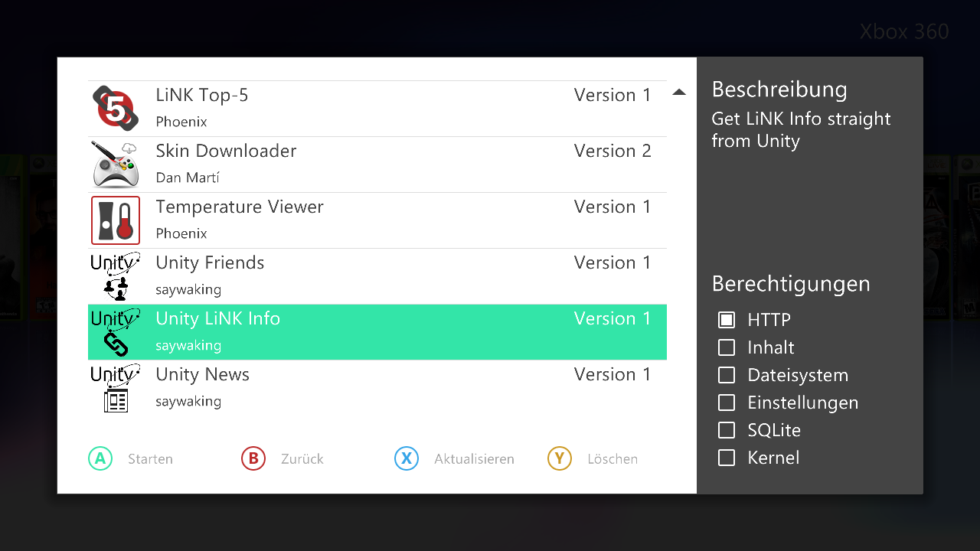Click the Temperature Viewer thermometer icon
The width and height of the screenshot is (980, 551).
[x=116, y=220]
